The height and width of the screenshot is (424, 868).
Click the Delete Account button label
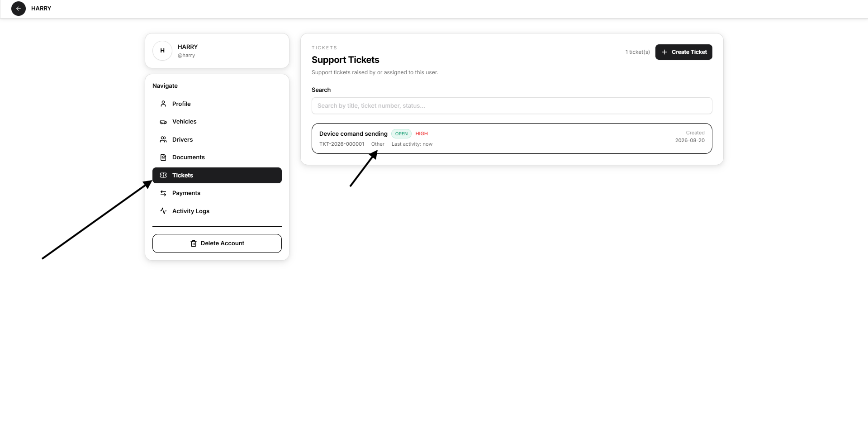pos(223,243)
